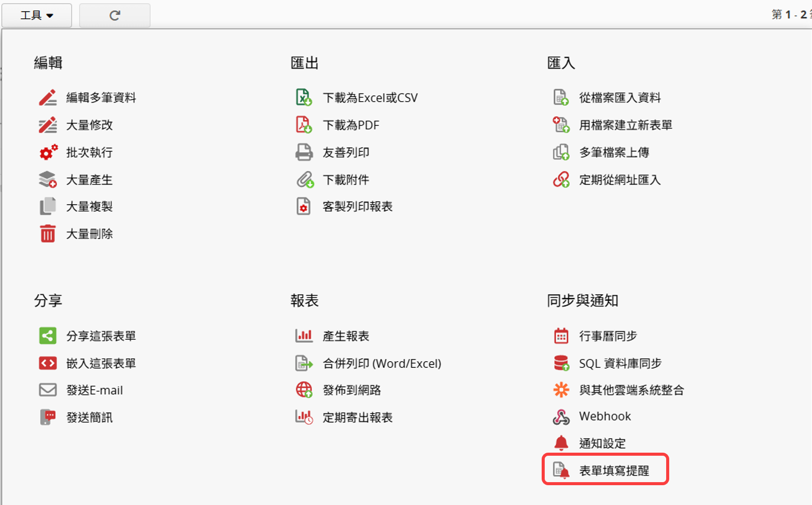Screen dimensions: 812x505
Task: Click the 嵌入這張表單 link
Action: pos(101,363)
